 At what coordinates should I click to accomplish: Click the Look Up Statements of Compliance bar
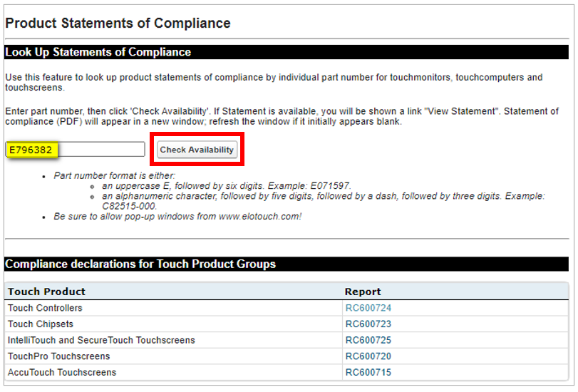tap(98, 52)
